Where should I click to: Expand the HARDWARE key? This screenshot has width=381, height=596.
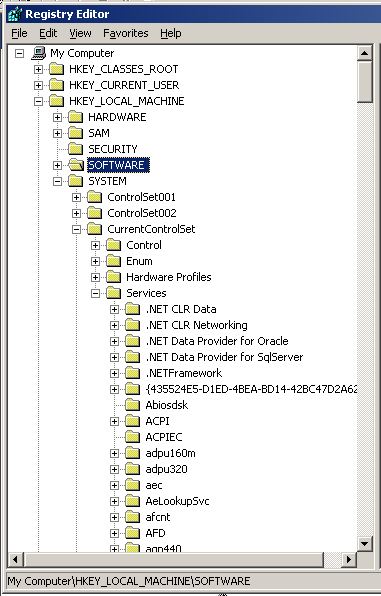(57, 117)
